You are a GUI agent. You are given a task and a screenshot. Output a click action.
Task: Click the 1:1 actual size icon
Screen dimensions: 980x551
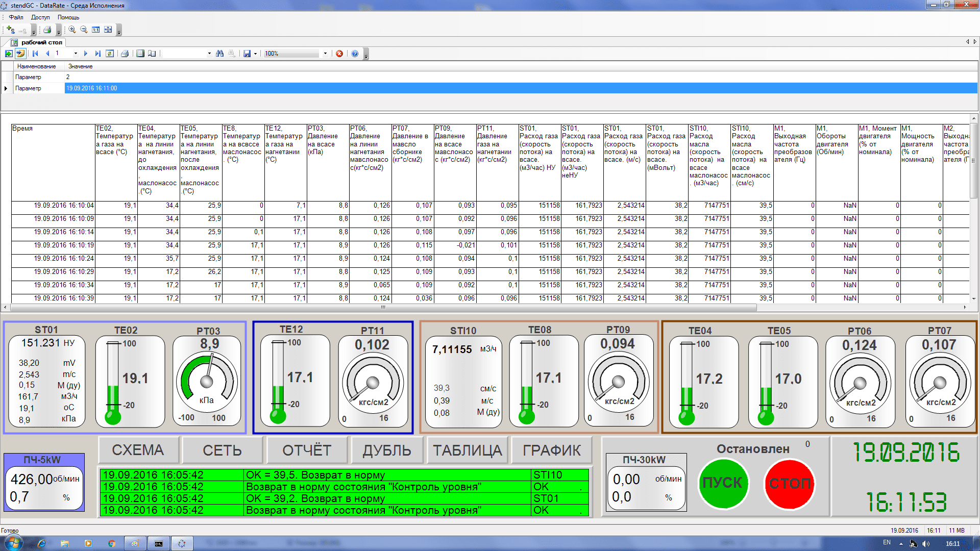click(x=96, y=30)
